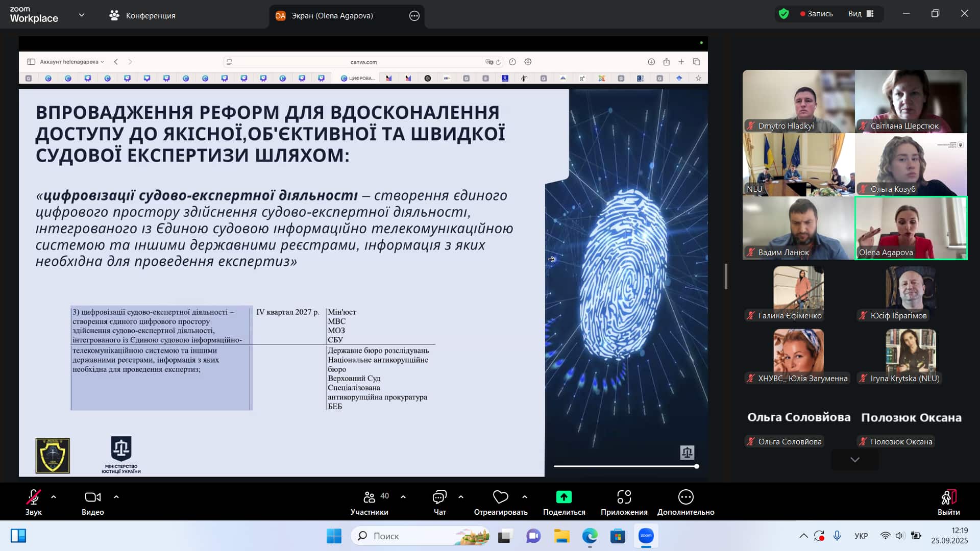This screenshot has width=980, height=551.
Task: Expand video options arrow beside Video
Action: coord(116,496)
